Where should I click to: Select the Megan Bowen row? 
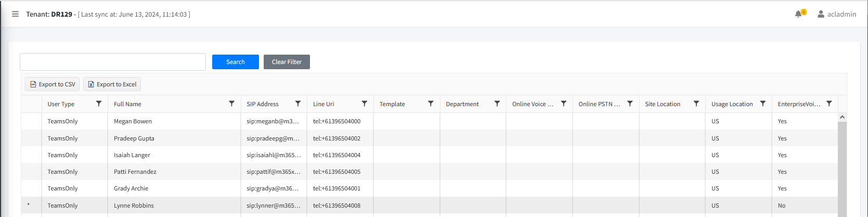pos(133,121)
